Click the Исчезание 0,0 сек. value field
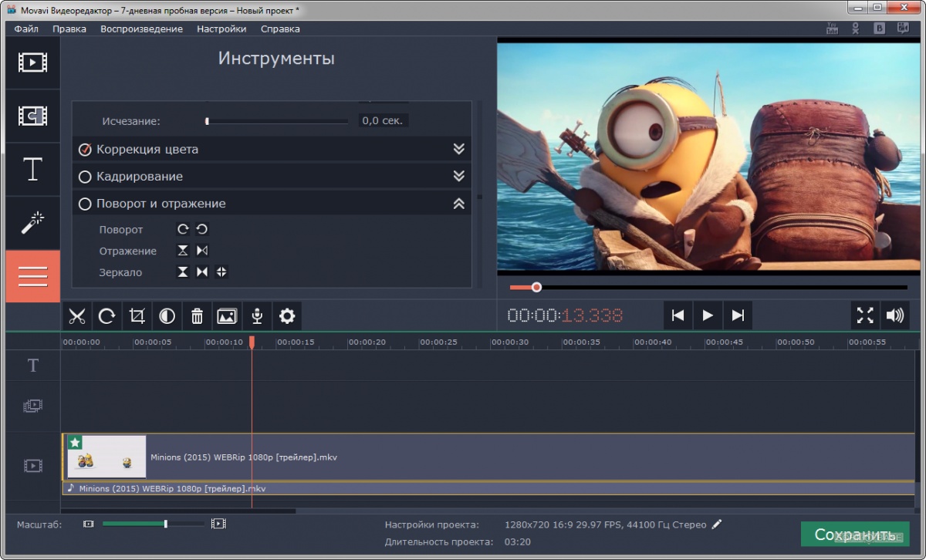The image size is (926, 560). 384,121
